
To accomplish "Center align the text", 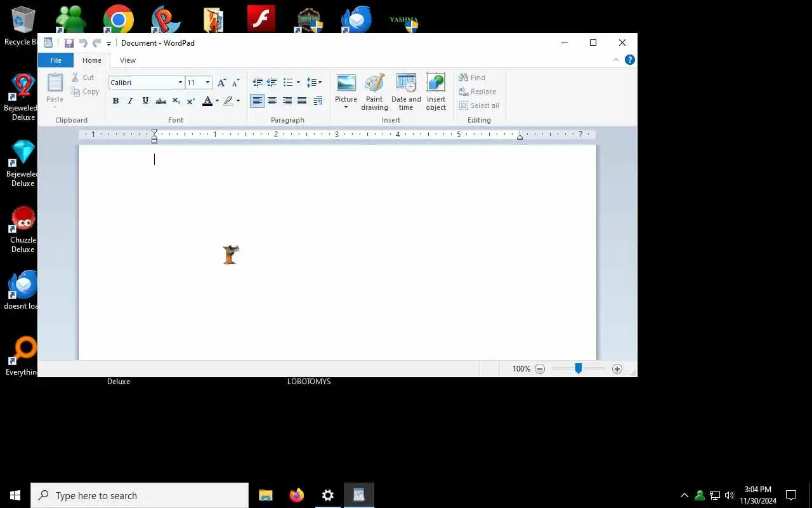I will 272,101.
